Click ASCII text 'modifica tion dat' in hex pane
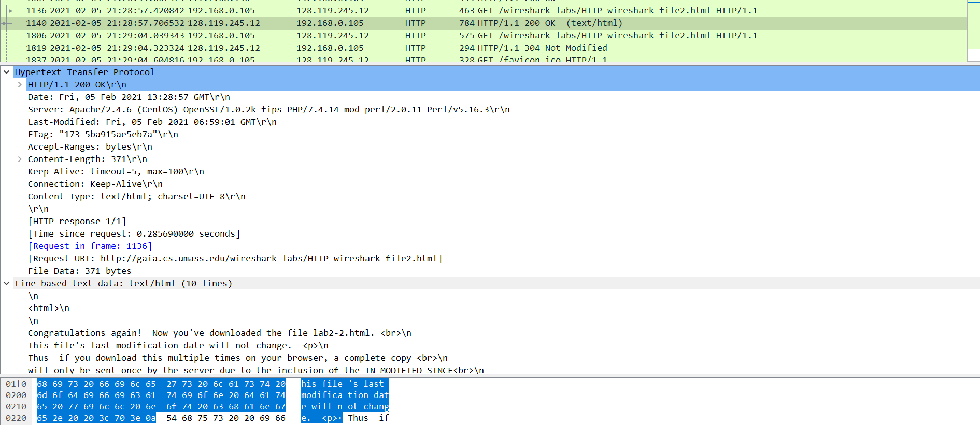Viewport: 980px width, 425px height. tap(345, 395)
